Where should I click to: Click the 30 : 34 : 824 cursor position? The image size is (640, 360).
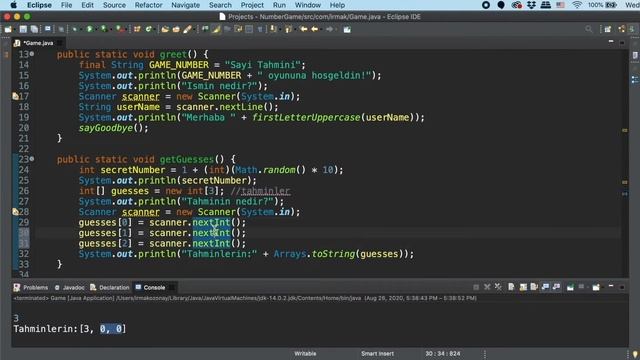click(x=442, y=354)
